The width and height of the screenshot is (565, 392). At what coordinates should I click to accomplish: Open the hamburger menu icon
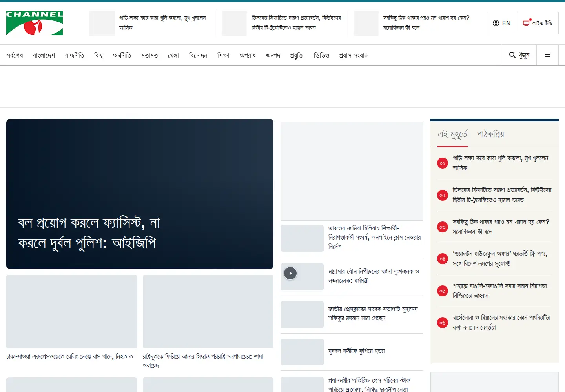pyautogui.click(x=548, y=55)
